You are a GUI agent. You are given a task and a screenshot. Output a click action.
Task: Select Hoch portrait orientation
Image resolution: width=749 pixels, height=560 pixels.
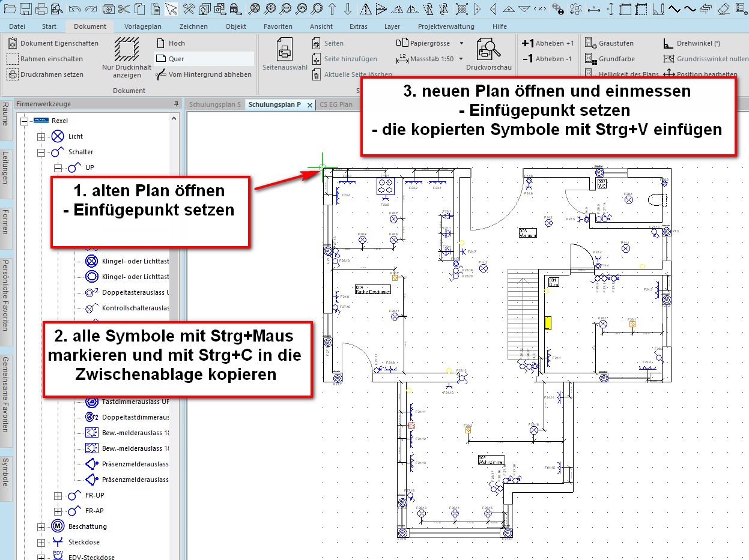point(171,43)
